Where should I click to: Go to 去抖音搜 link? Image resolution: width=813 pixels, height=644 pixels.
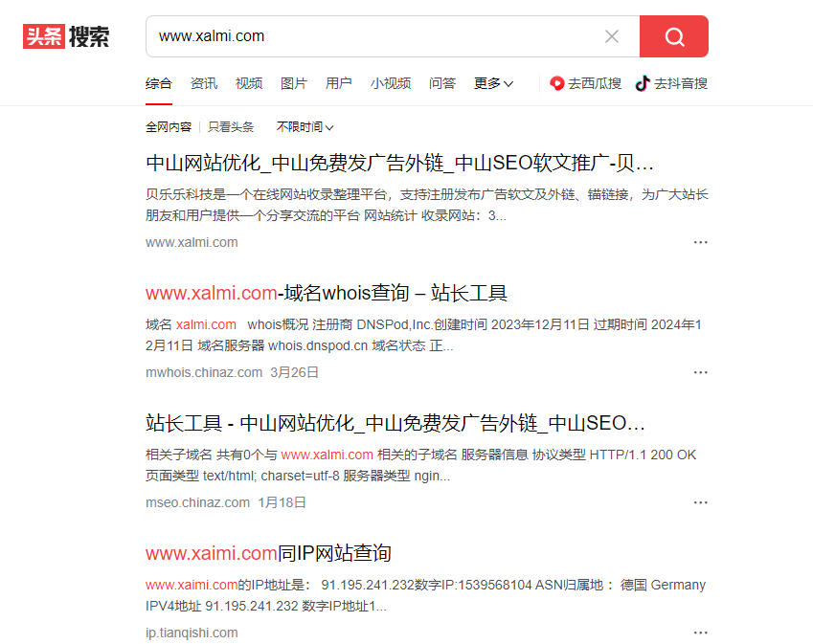pyautogui.click(x=671, y=83)
